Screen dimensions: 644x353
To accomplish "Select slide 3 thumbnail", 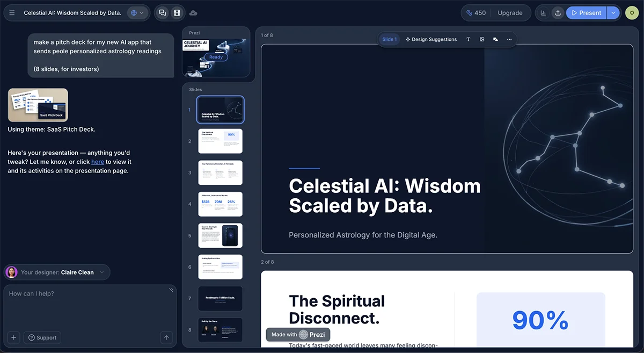I will click(221, 172).
